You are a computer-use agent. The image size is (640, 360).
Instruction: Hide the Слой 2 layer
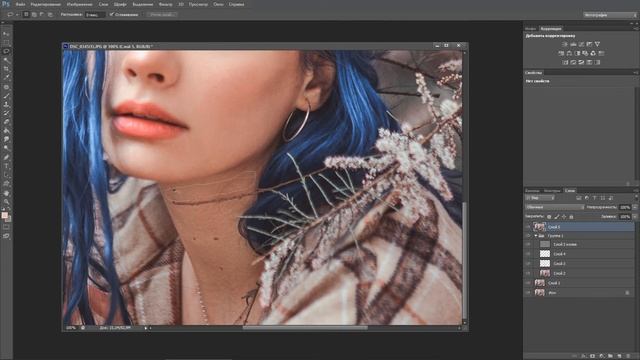[x=528, y=273]
